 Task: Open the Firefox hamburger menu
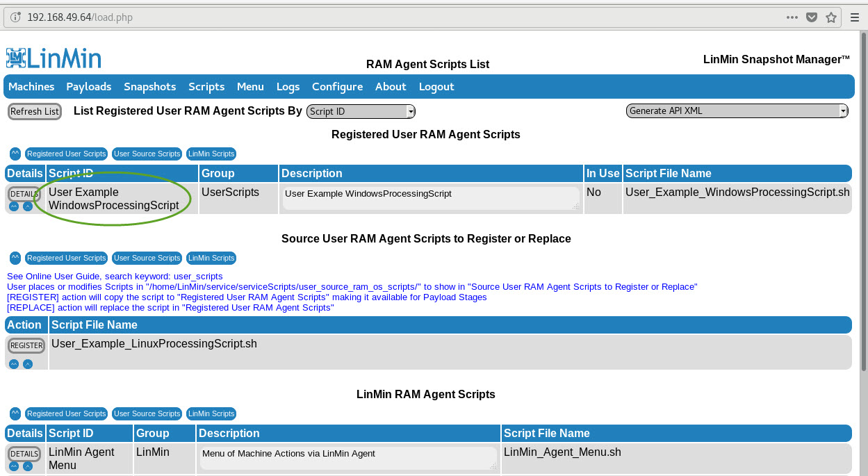[x=855, y=17]
